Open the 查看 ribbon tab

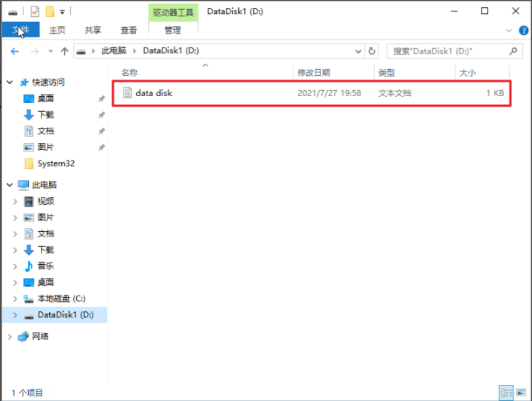[x=128, y=30]
